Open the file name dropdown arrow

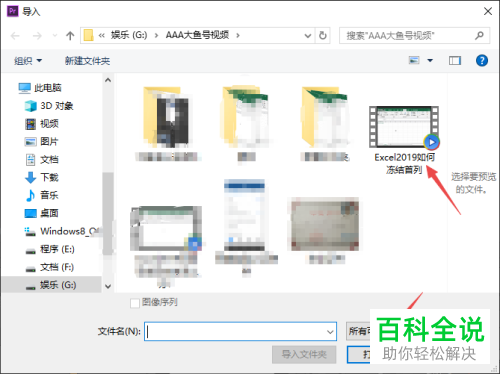point(330,332)
